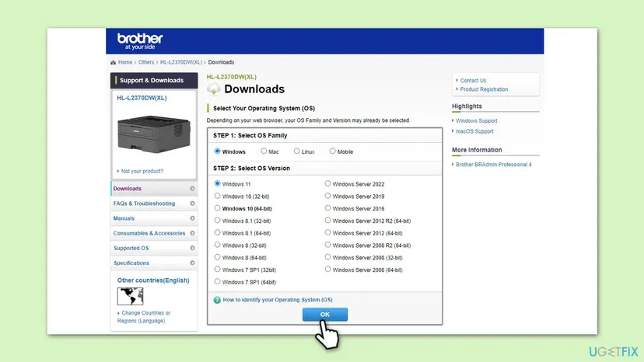This screenshot has height=362, width=644.
Task: Choose Windows 7 SP1 (32bit) option
Action: [217, 270]
